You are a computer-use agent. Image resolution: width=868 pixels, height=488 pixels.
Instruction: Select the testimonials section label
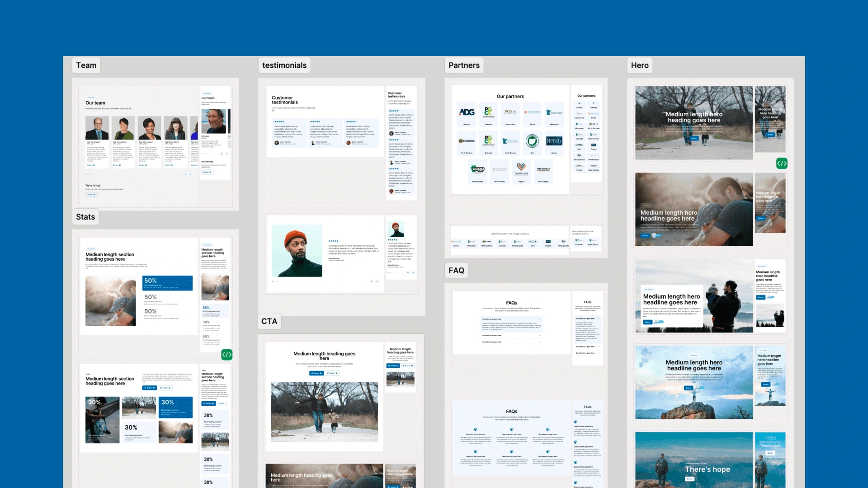[x=284, y=65]
